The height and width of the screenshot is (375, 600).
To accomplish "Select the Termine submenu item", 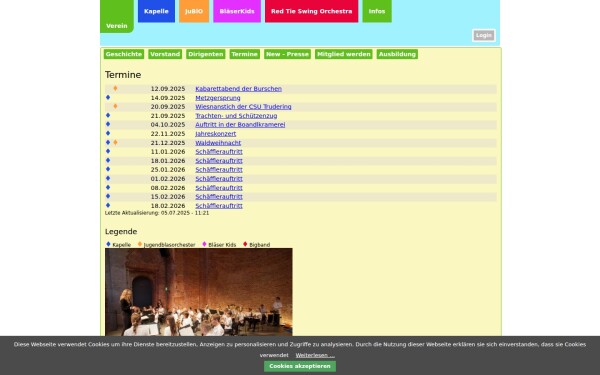I will (245, 54).
